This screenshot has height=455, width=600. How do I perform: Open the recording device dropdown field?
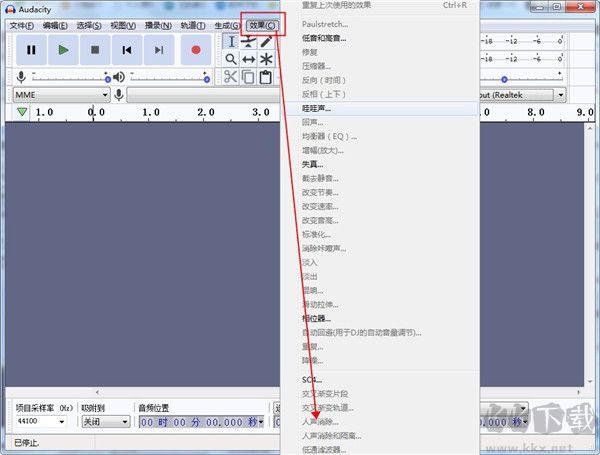pos(204,95)
